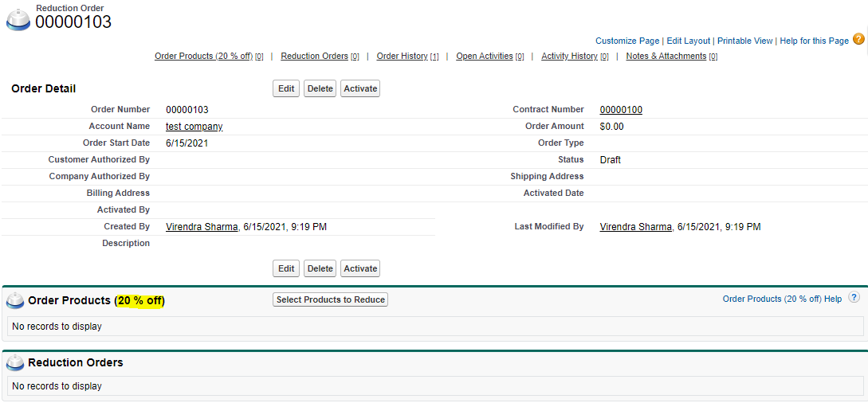Jump to Order History related list
The width and height of the screenshot is (868, 403).
click(402, 57)
